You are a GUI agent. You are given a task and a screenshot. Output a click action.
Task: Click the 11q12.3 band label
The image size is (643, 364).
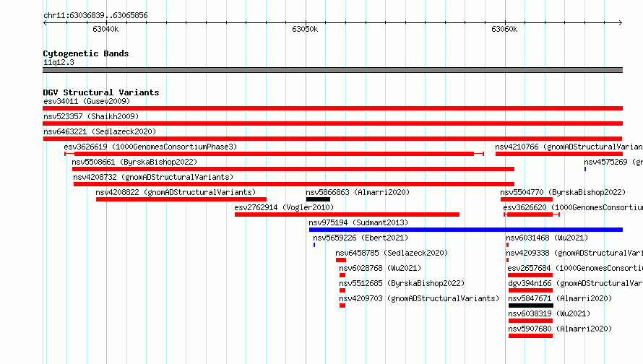tap(59, 62)
